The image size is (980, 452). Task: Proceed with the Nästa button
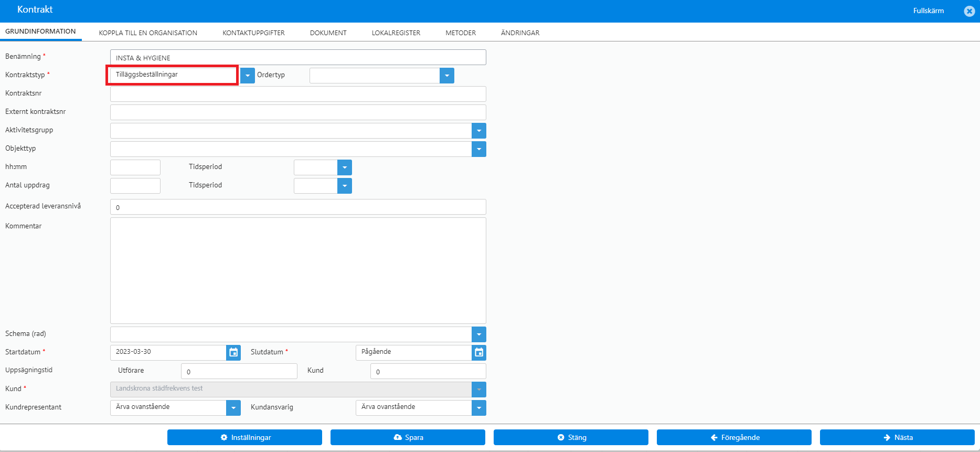[x=897, y=437]
